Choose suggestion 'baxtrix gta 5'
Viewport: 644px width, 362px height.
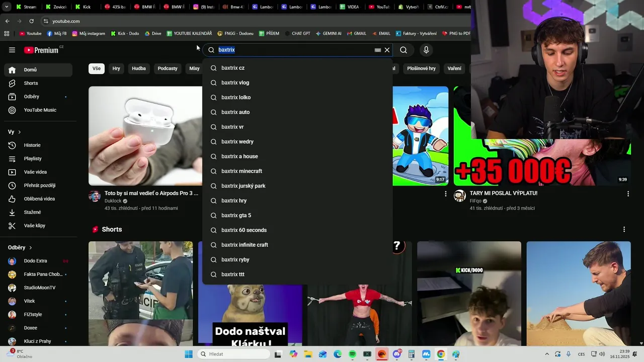pos(297,215)
